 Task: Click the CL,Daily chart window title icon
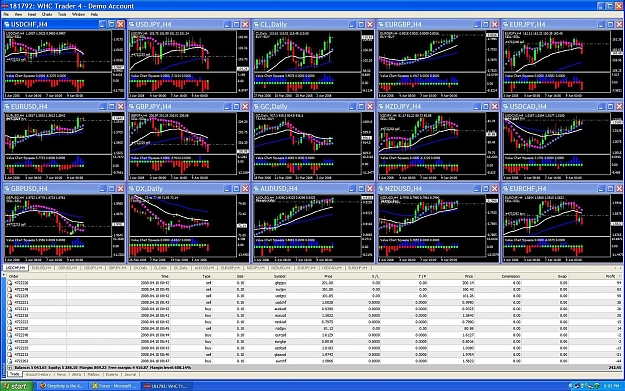tap(256, 24)
